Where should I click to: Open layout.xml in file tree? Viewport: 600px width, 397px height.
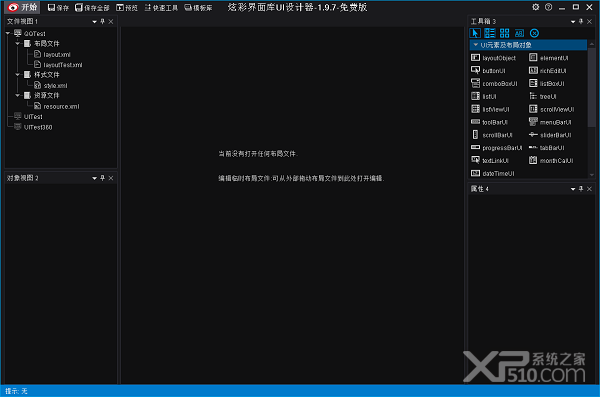52,54
